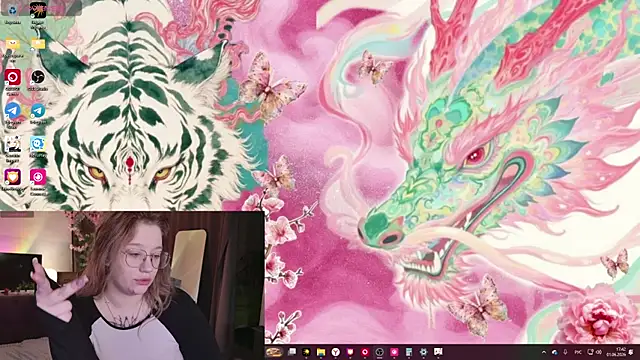Open the shield app on the taskbar
This screenshot has width=640, height=360.
(x=350, y=352)
